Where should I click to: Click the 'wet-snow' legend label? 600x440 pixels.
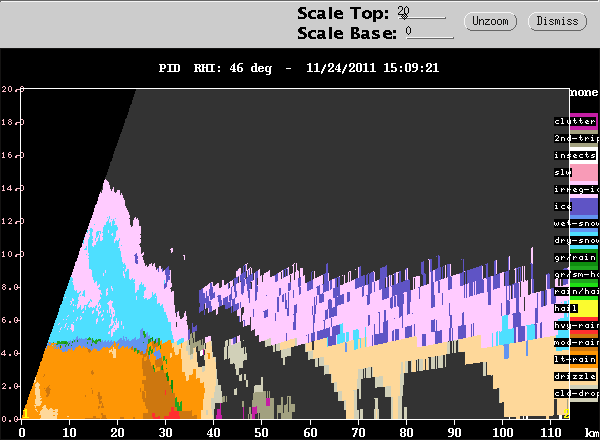(576, 223)
